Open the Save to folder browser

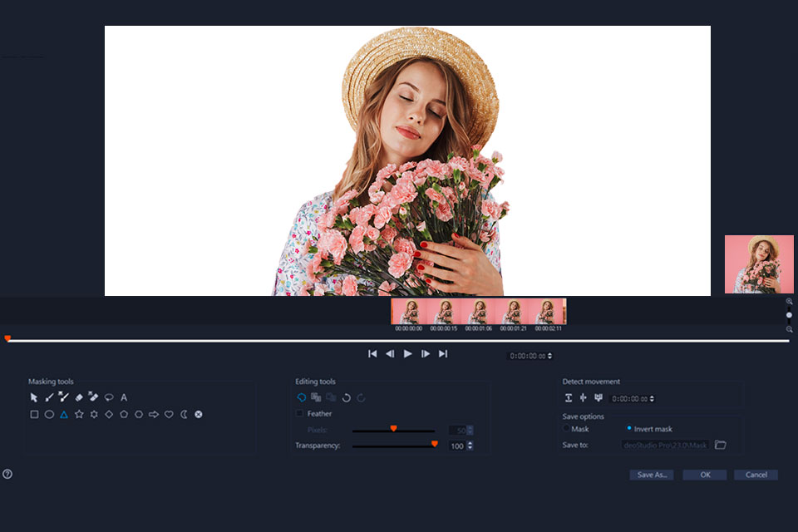coord(721,445)
